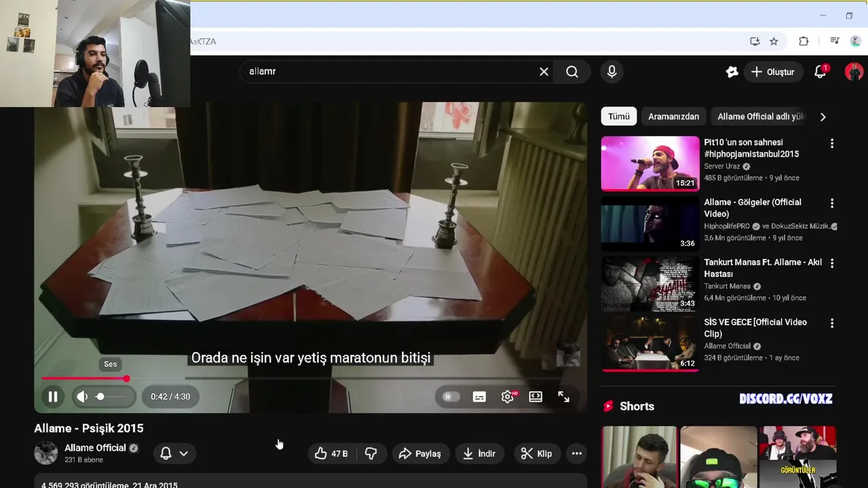Bookmark page with browser star icon
The image size is (868, 488).
click(774, 41)
